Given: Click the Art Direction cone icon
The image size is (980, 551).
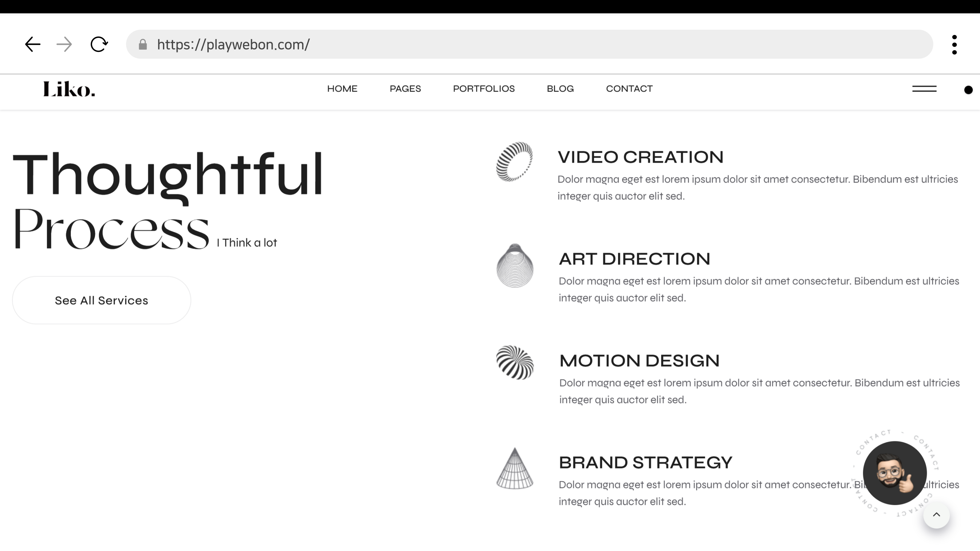Looking at the screenshot, I should click(515, 266).
